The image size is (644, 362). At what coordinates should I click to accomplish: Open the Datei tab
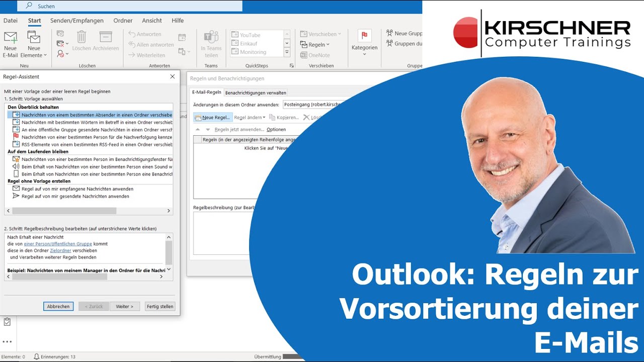(x=11, y=21)
